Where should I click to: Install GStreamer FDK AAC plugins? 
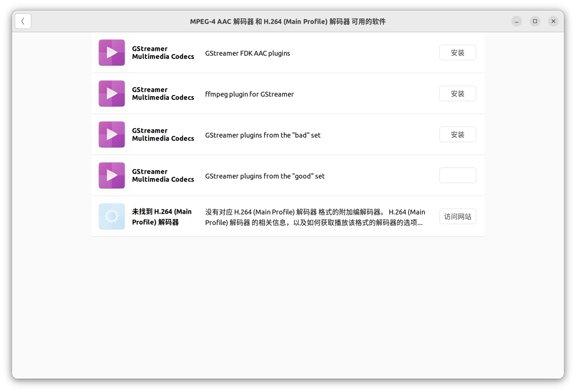click(x=458, y=52)
